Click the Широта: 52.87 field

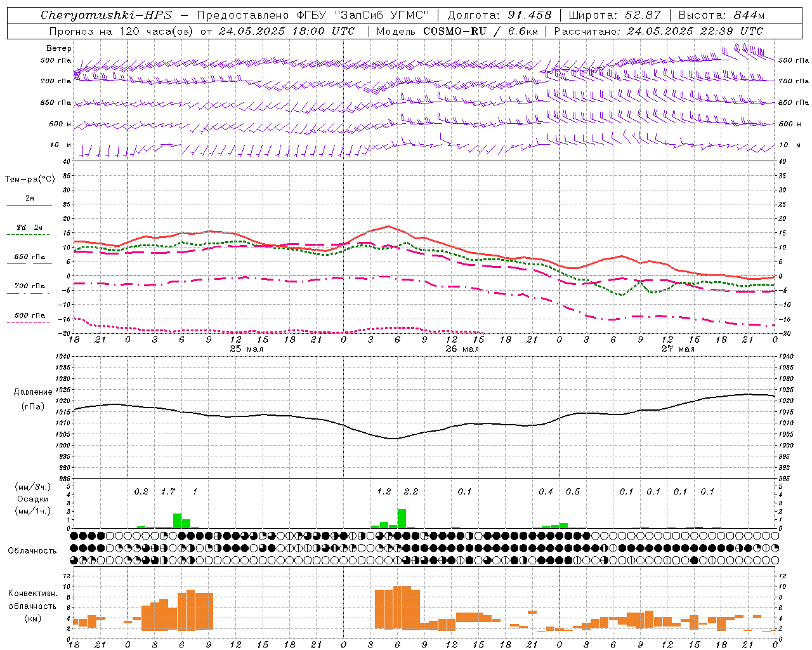coord(615,15)
